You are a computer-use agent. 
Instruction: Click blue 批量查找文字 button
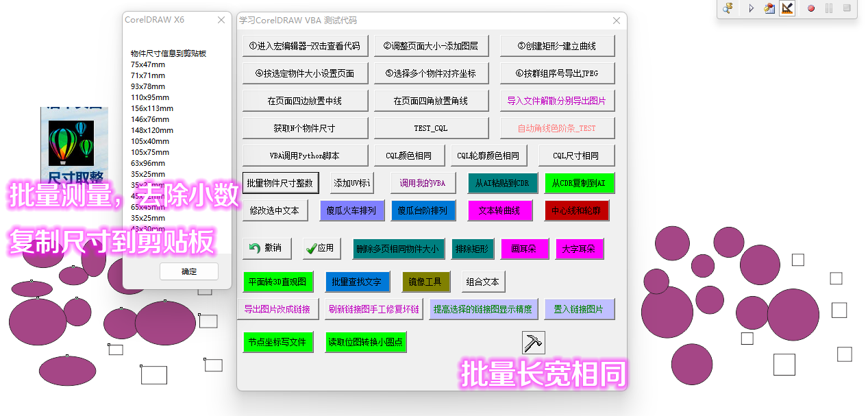point(358,282)
